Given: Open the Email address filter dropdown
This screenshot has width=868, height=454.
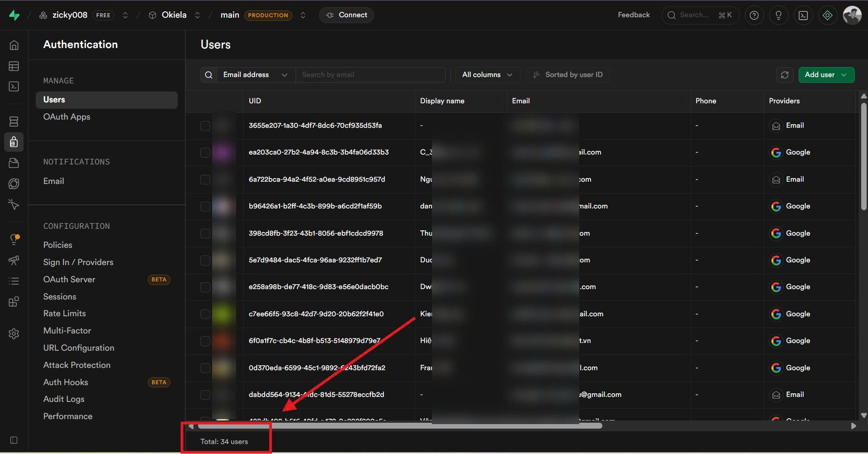Looking at the screenshot, I should 254,75.
